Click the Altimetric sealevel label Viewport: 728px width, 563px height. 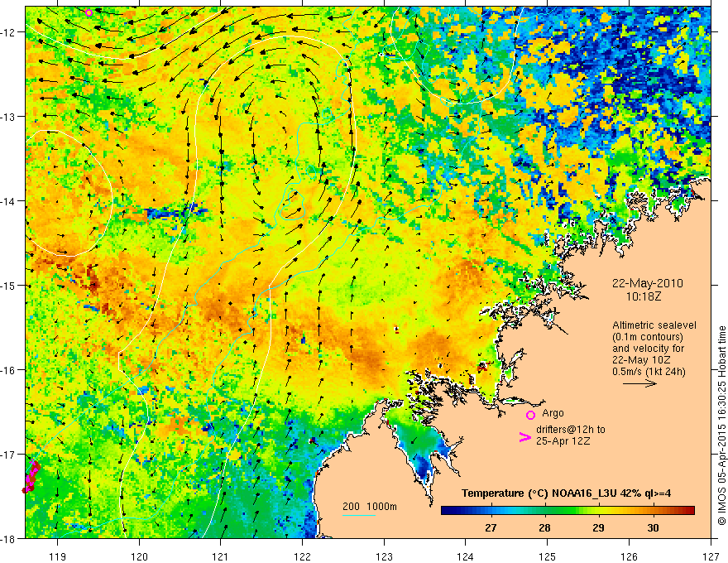(654, 325)
